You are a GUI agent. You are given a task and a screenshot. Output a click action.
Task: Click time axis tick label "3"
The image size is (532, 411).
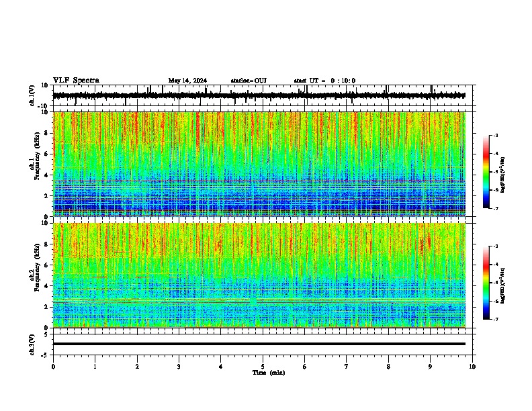coord(179,367)
